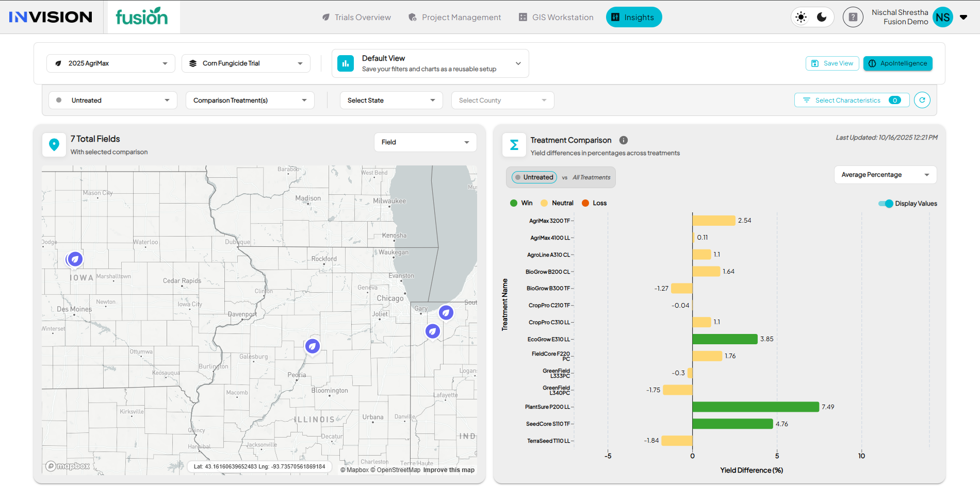Switch to dark mode moon icon

point(822,17)
